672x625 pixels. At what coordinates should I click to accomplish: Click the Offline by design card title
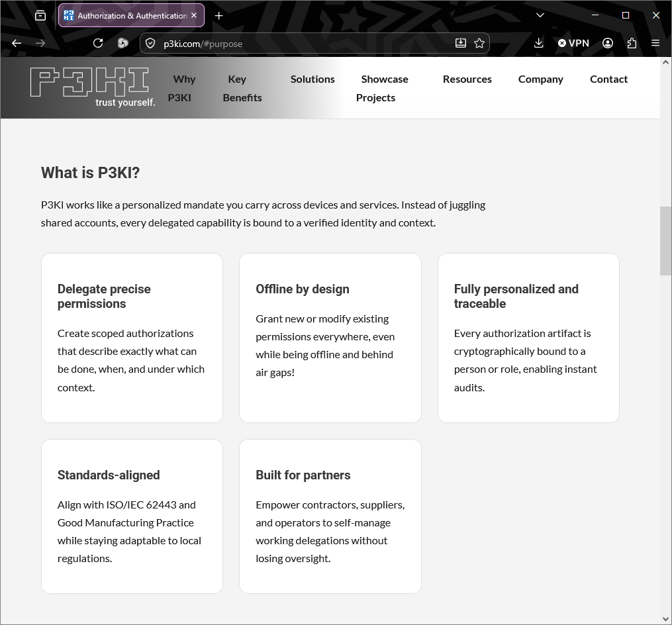coord(303,289)
